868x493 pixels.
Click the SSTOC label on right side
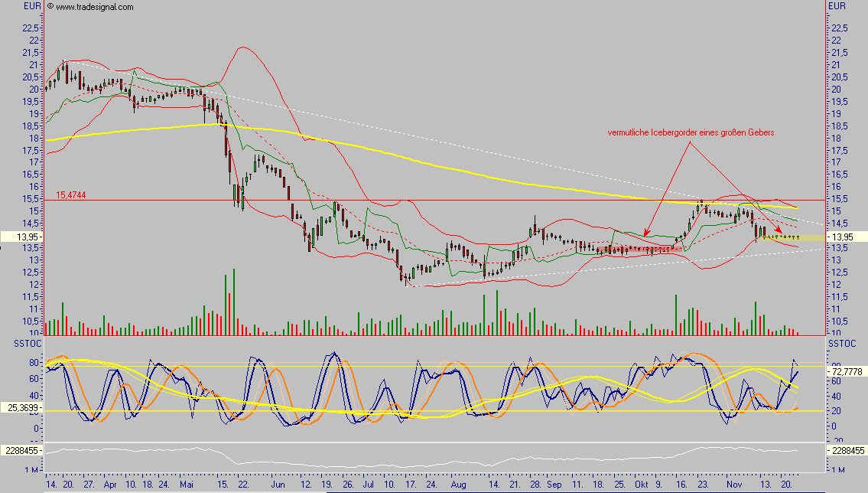[x=842, y=344]
